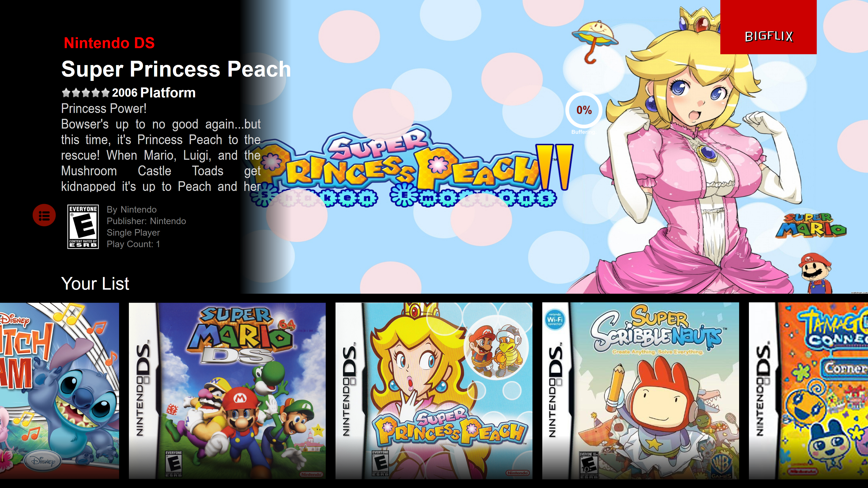The width and height of the screenshot is (868, 488).
Task: Click the Play Count: 1 text
Action: (x=133, y=244)
